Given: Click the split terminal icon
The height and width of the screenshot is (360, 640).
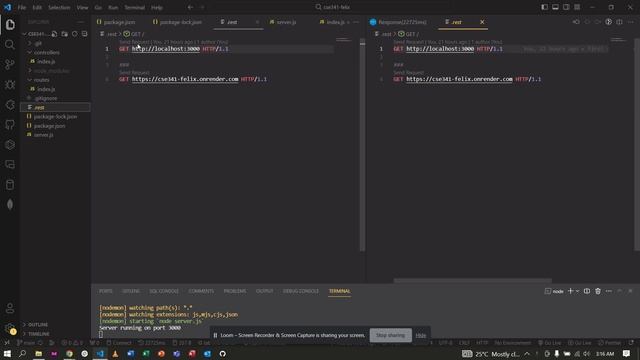Looking at the screenshot, I should (587, 291).
